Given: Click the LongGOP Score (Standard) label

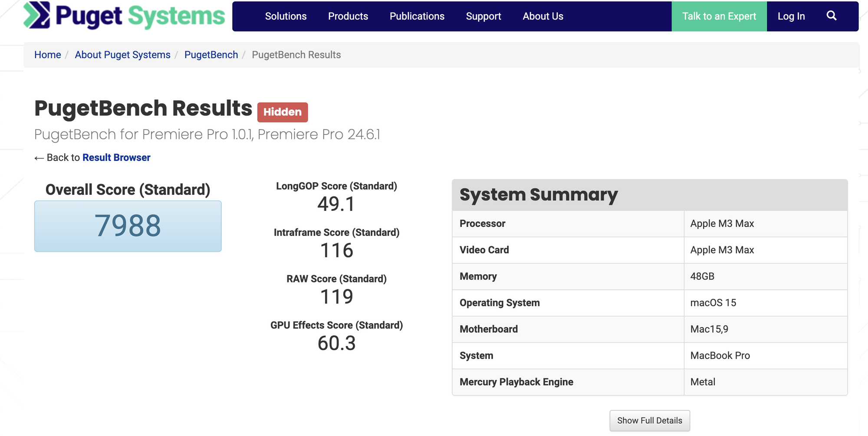Looking at the screenshot, I should pyautogui.click(x=336, y=186).
